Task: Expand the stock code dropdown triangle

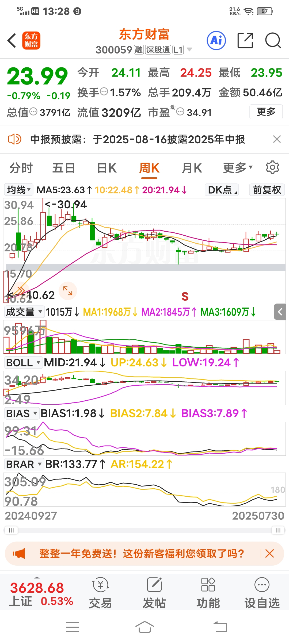Action: 189,49
